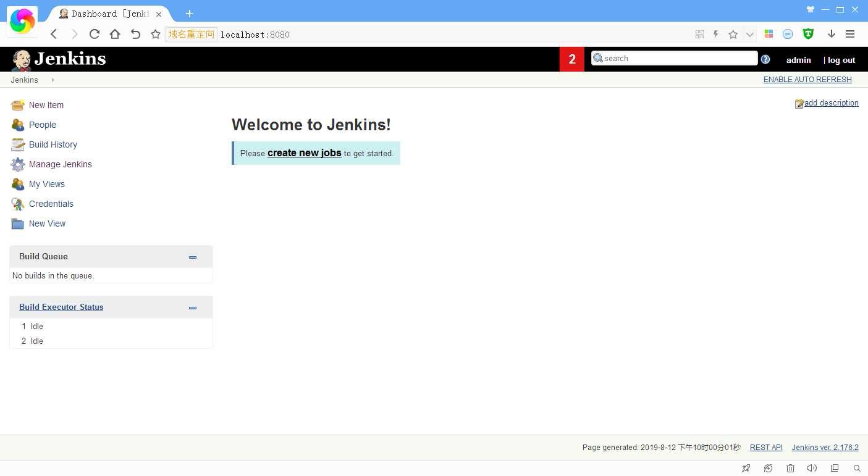This screenshot has height=476, width=868.
Task: Click the People icon in sidebar
Action: point(18,125)
